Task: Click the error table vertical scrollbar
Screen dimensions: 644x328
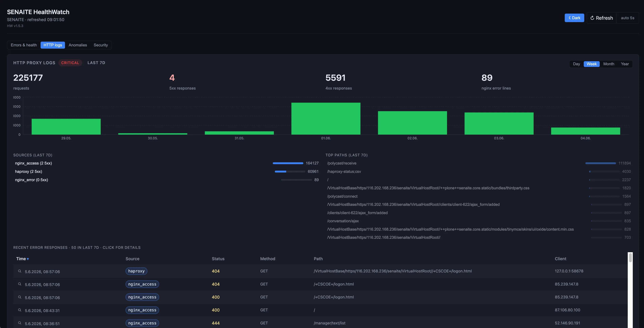Action: (x=630, y=258)
